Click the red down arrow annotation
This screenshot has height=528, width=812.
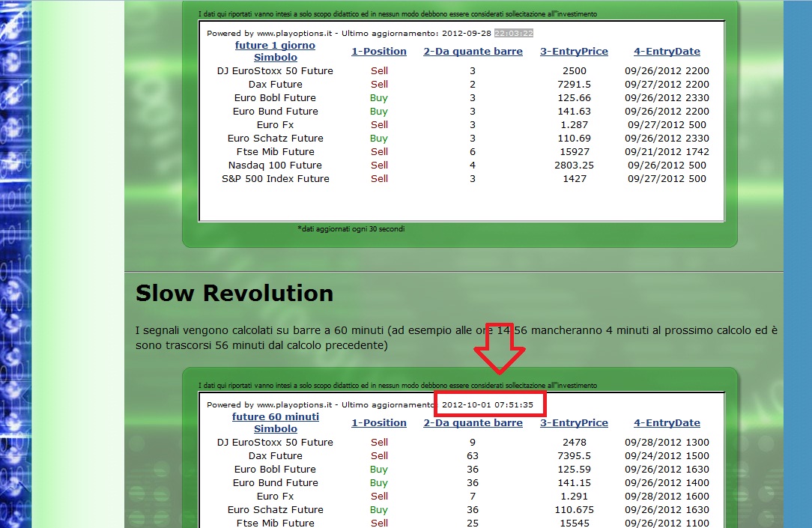[499, 348]
